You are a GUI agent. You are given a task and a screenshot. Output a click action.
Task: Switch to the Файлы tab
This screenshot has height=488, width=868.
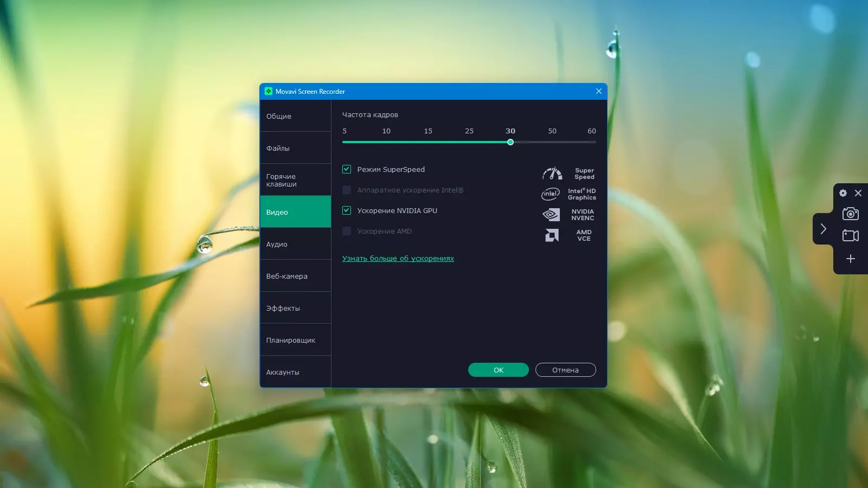[x=296, y=148]
